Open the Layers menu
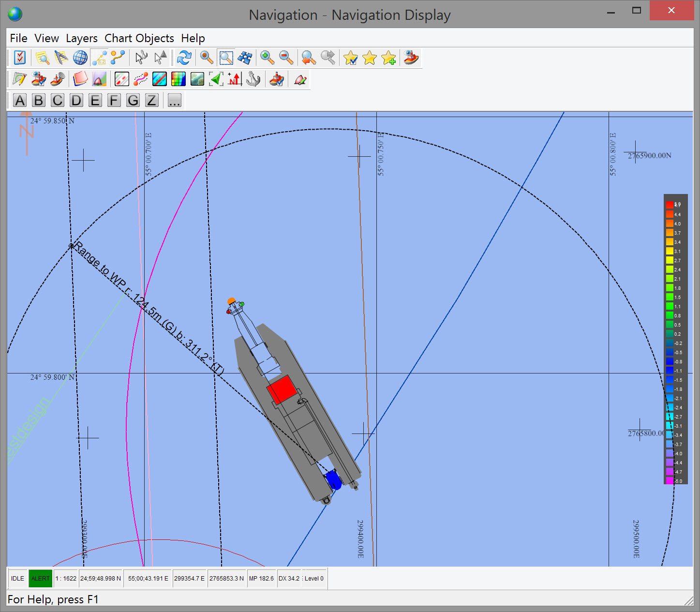The height and width of the screenshot is (612, 700). [x=81, y=38]
